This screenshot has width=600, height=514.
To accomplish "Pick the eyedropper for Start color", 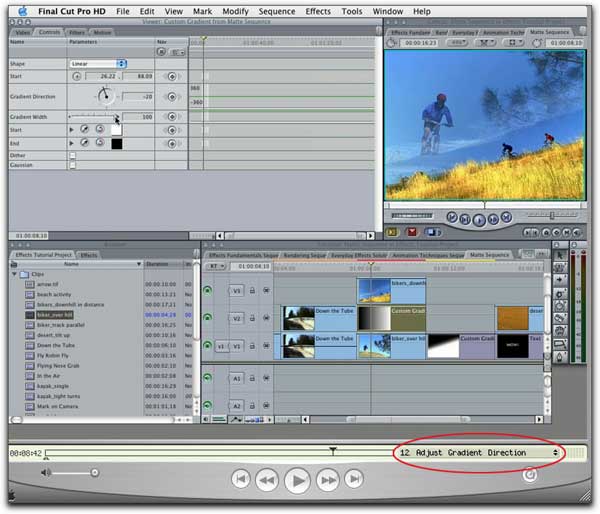I will pos(85,130).
